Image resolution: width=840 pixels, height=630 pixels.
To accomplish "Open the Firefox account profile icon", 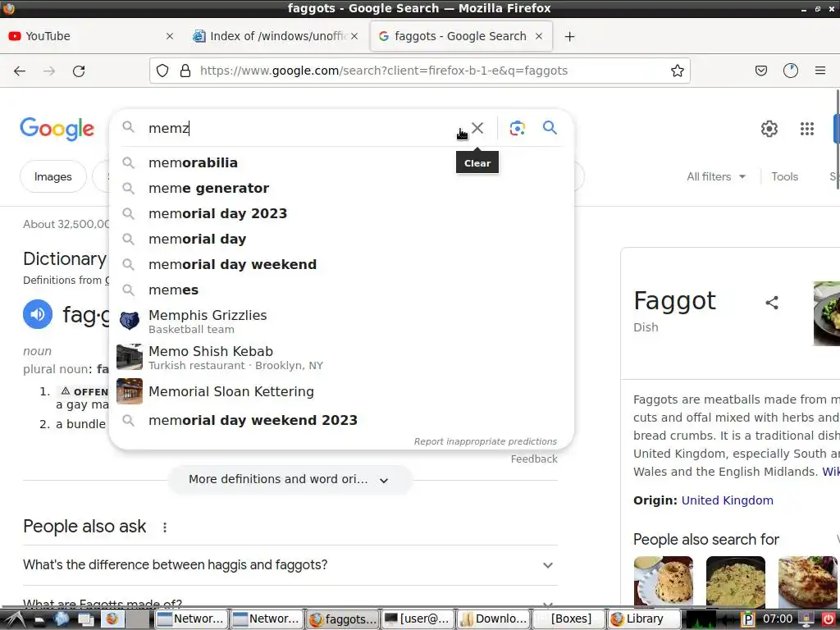I will [790, 71].
